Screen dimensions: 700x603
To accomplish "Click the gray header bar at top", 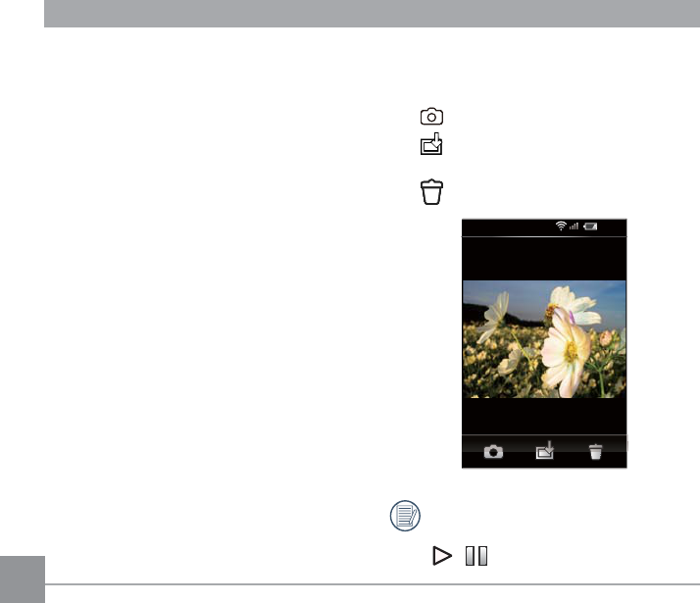I will [x=372, y=14].
